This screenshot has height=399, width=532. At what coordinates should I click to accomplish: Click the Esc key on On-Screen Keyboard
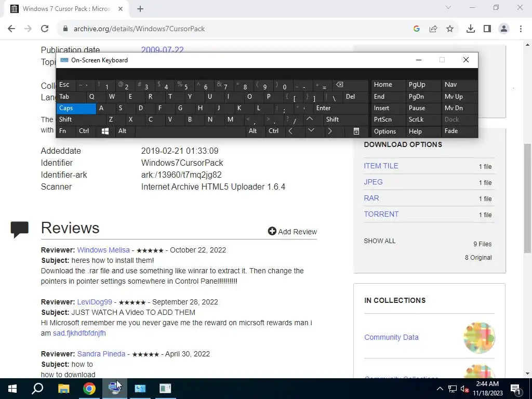(x=66, y=85)
